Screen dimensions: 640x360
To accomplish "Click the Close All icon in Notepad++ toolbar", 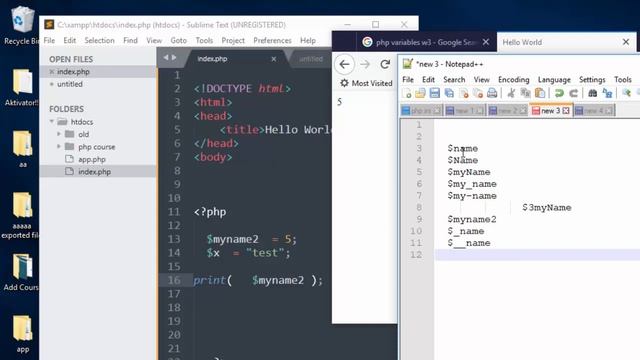I will pyautogui.click(x=478, y=93).
